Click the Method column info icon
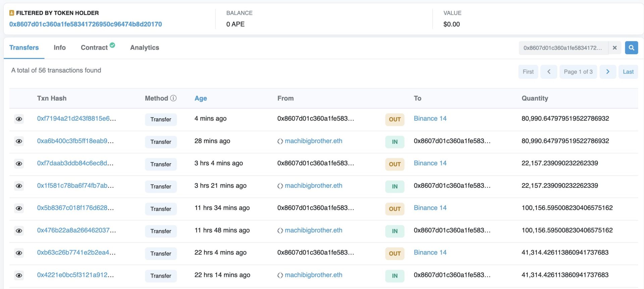644x289 pixels. pyautogui.click(x=173, y=98)
